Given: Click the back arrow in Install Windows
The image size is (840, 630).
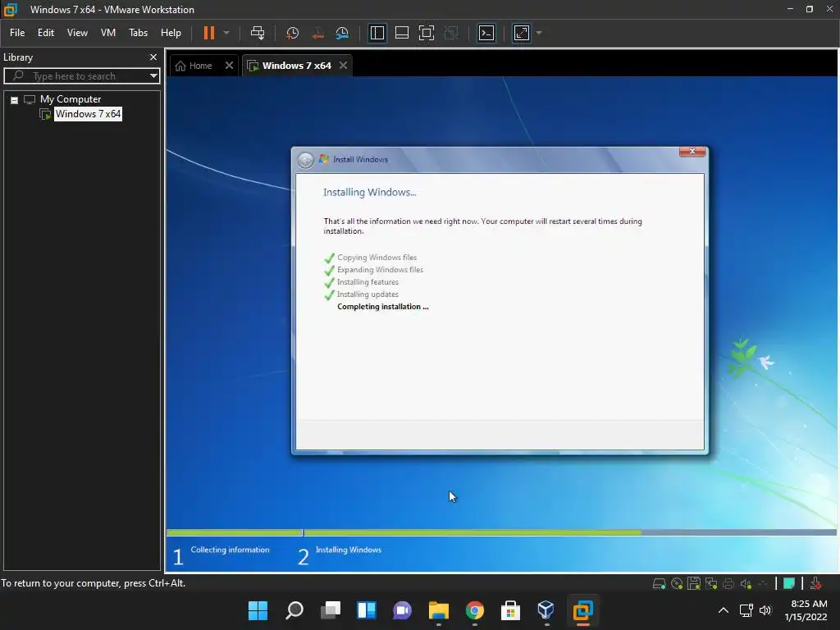Looking at the screenshot, I should (305, 160).
